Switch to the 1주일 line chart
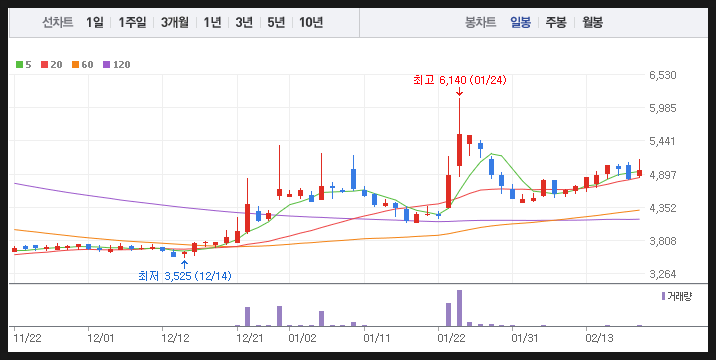This screenshot has width=716, height=360. click(x=132, y=22)
